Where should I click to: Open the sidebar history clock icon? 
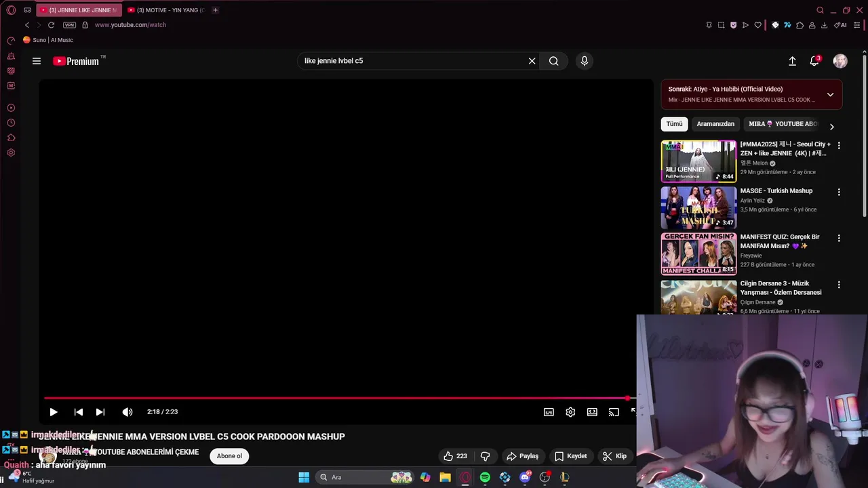(x=11, y=123)
